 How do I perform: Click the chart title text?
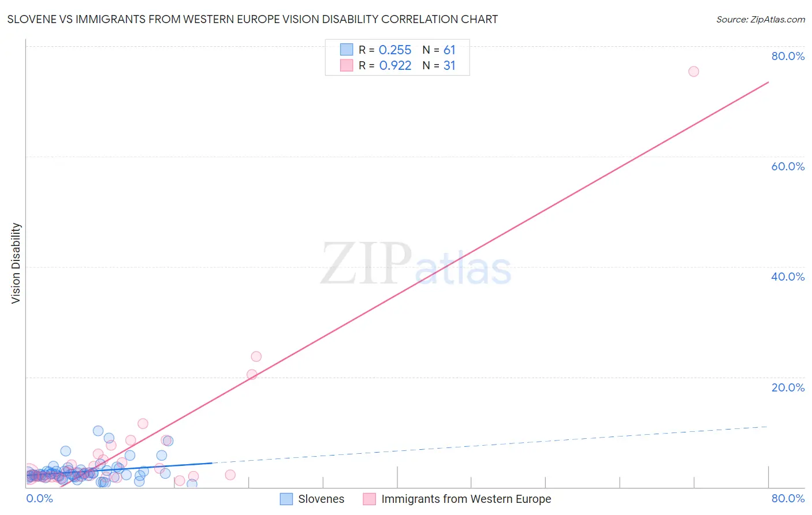(x=252, y=20)
